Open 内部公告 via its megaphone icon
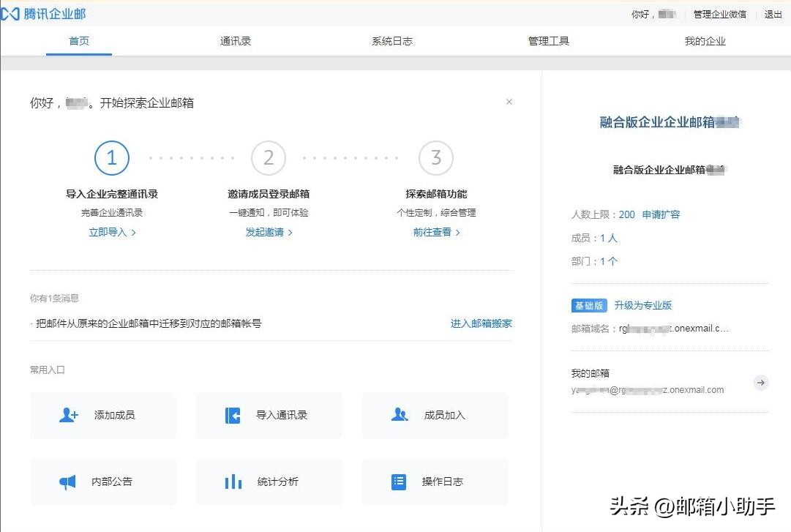Viewport: 791px width, 532px height. click(68, 482)
